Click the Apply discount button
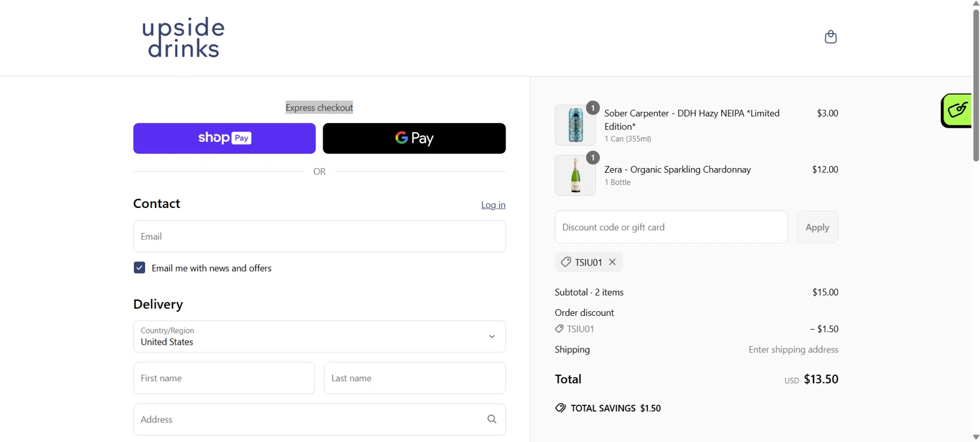Screen dimensions: 980x442 [x=817, y=228]
